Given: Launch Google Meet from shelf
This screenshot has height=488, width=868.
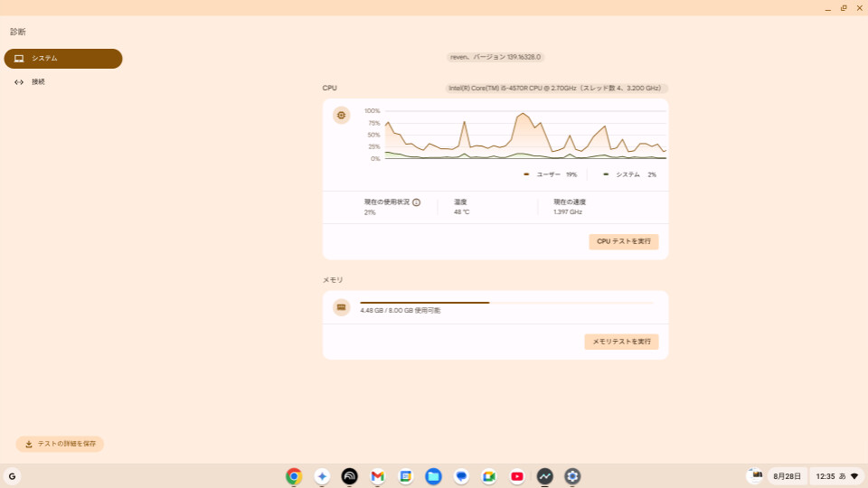Looking at the screenshot, I should click(489, 476).
